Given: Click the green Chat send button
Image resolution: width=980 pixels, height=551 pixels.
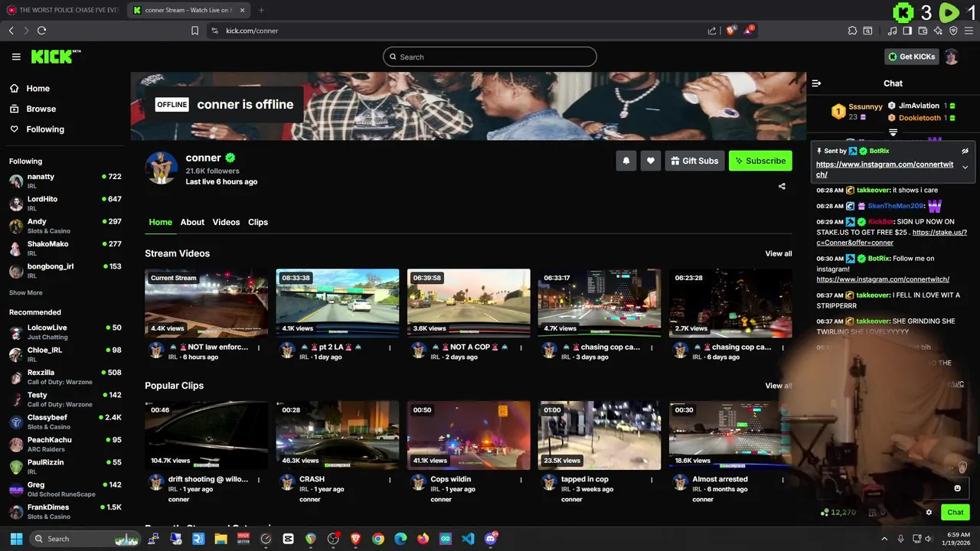Looking at the screenshot, I should [955, 512].
